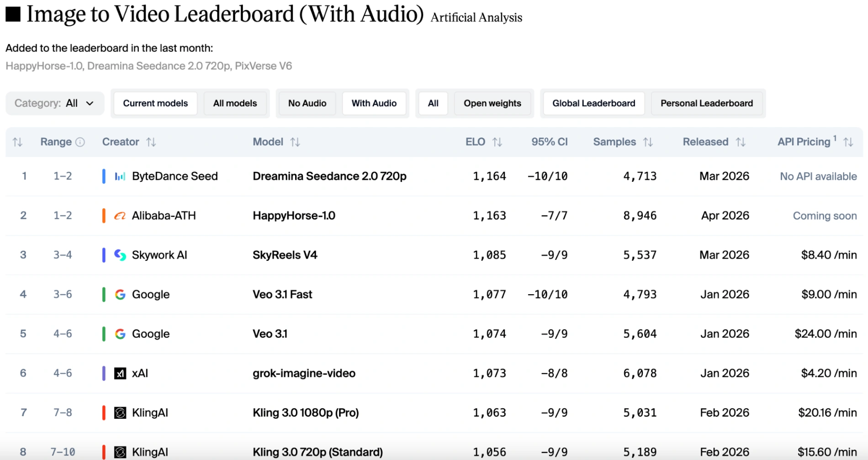Filter by Open weights only
This screenshot has height=460, width=868.
tap(492, 103)
